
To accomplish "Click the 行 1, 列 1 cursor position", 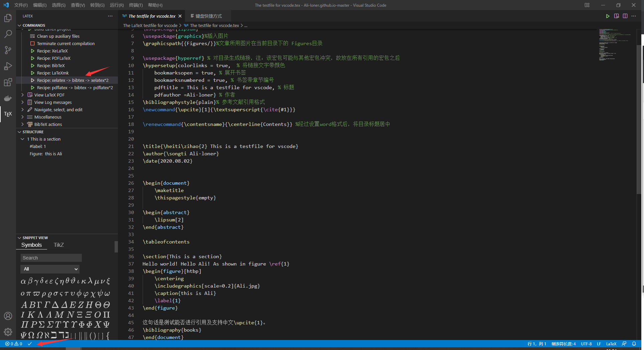I will point(537,344).
